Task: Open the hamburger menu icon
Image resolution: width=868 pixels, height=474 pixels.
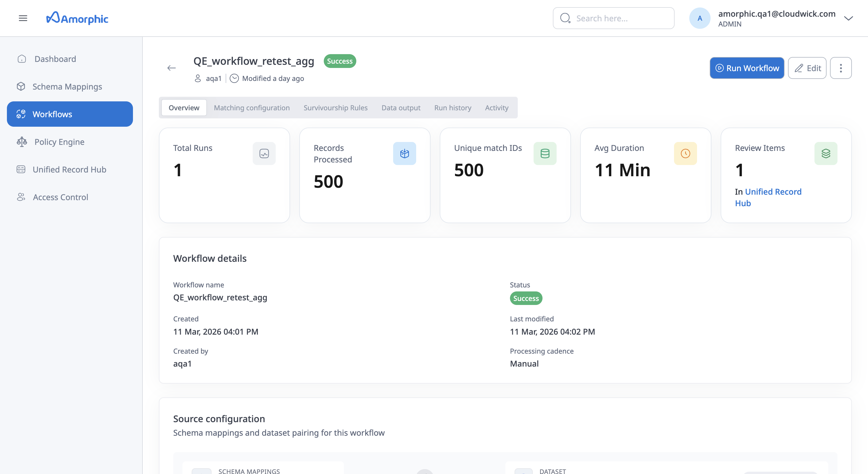Action: tap(23, 18)
